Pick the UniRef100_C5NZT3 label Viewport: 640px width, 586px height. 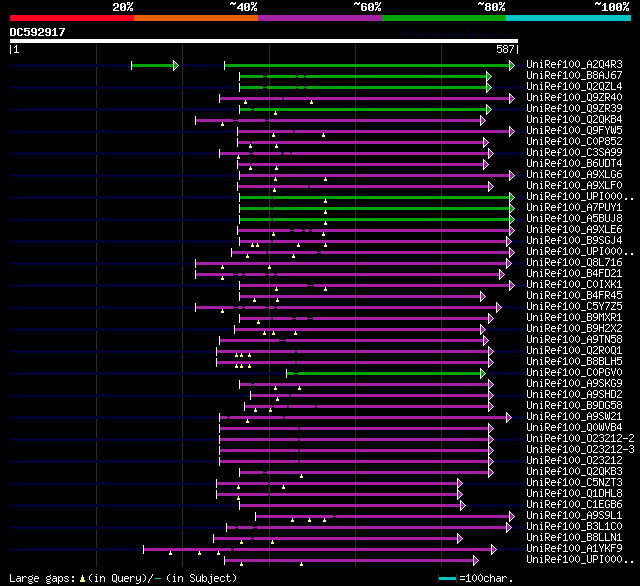(574, 483)
